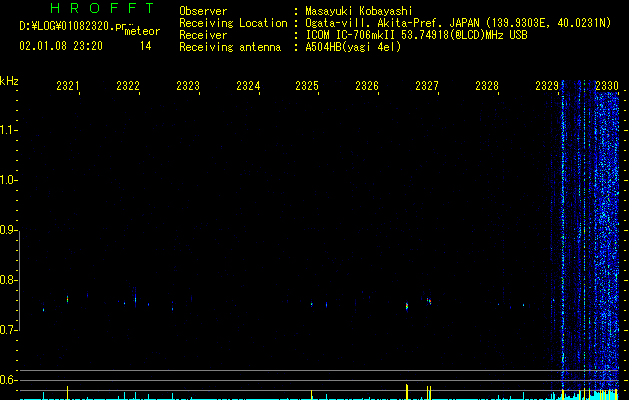
Task: Click the 2322 time marker
Action: click(128, 86)
